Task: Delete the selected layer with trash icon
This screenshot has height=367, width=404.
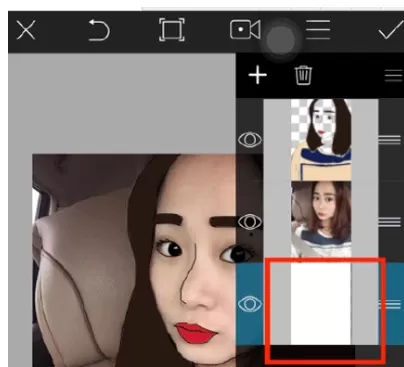Action: coord(303,75)
